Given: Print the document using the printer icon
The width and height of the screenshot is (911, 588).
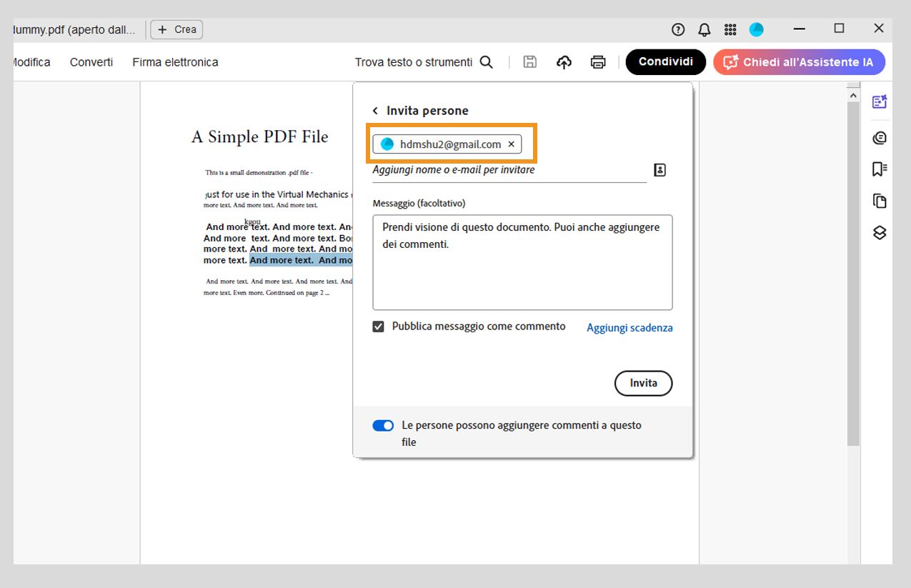Looking at the screenshot, I should pos(598,62).
